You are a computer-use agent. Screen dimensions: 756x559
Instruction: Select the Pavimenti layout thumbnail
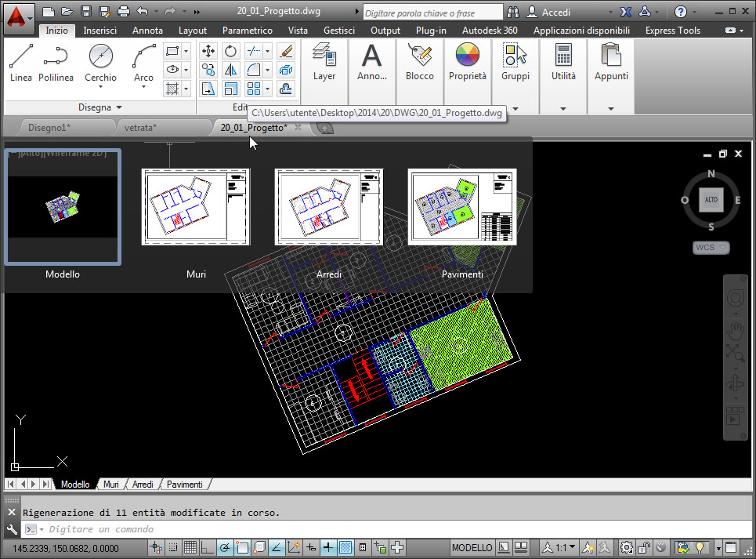tap(462, 207)
